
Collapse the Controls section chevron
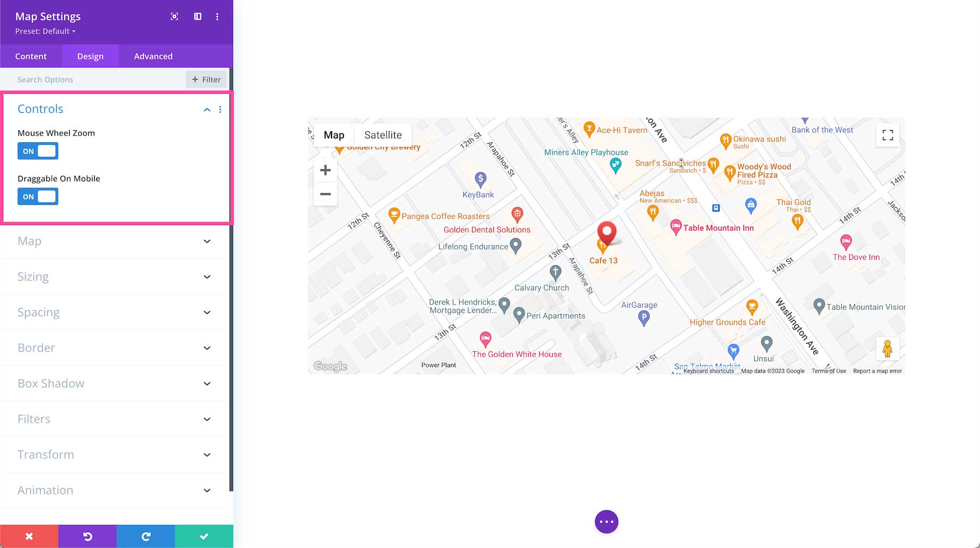(207, 109)
